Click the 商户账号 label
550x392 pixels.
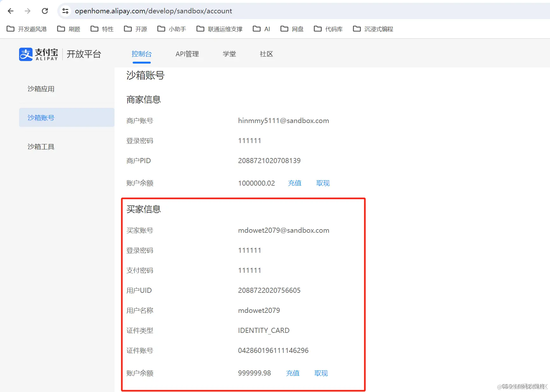click(140, 121)
